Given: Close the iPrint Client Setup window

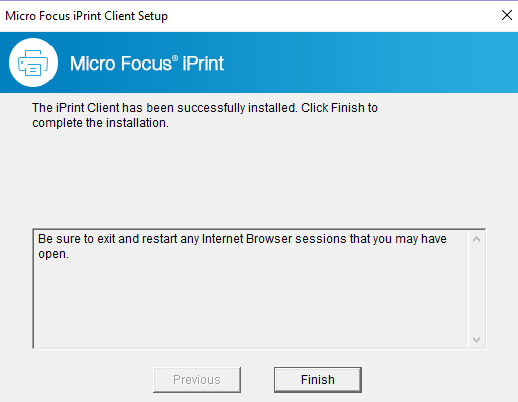Looking at the screenshot, I should pyautogui.click(x=507, y=15).
